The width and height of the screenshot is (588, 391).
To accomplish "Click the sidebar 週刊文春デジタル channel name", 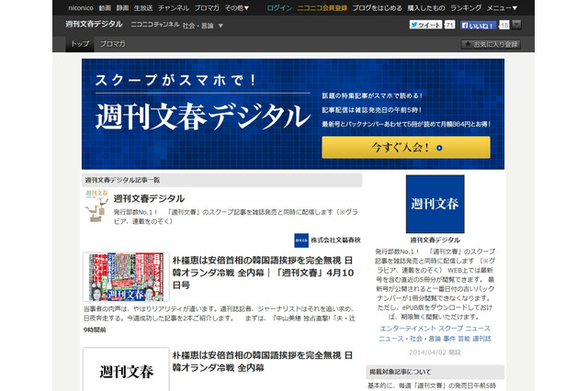I will [435, 240].
